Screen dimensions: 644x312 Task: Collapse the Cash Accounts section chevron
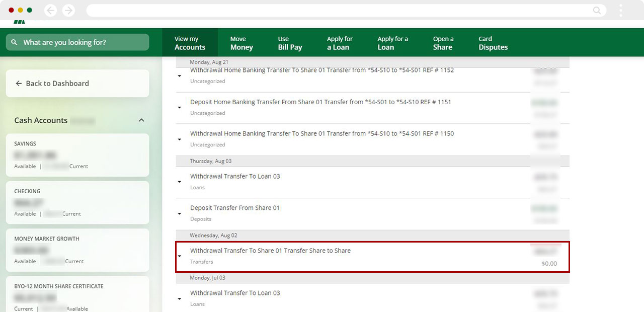pyautogui.click(x=141, y=120)
